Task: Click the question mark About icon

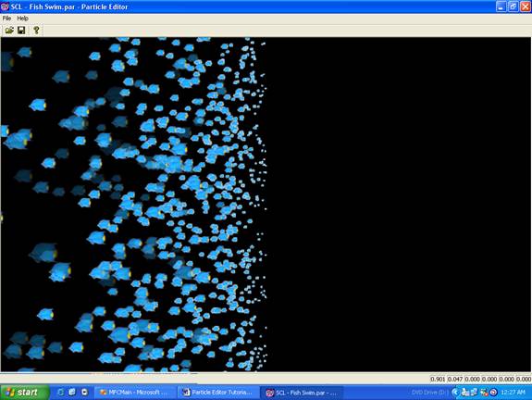Action: point(36,31)
